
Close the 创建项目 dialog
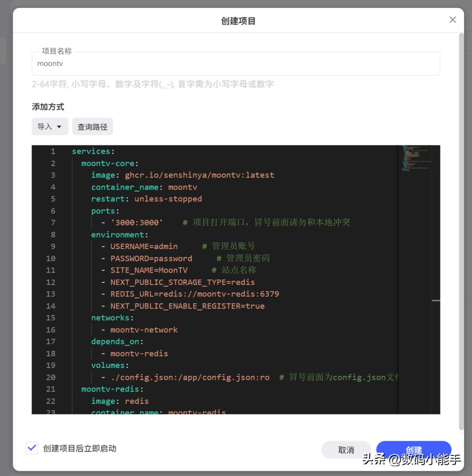(x=452, y=20)
